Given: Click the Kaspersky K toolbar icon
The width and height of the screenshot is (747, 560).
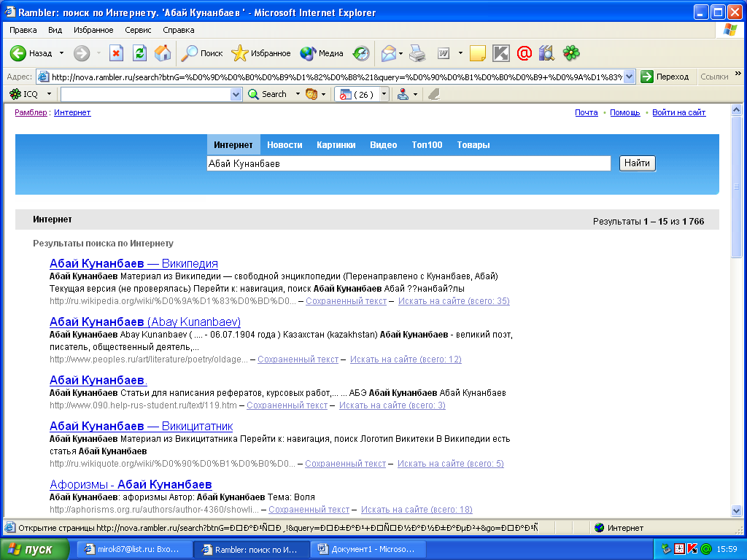Looking at the screenshot, I should pyautogui.click(x=500, y=52).
